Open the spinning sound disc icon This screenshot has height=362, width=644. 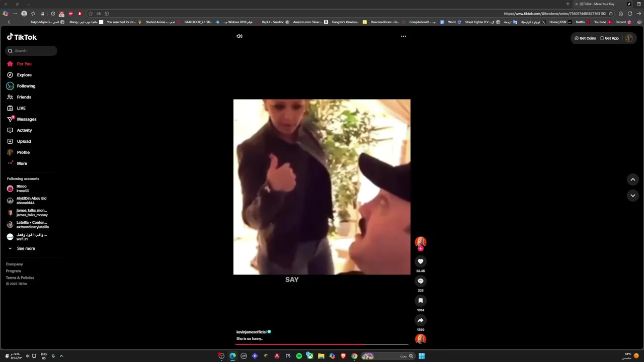[421, 339]
